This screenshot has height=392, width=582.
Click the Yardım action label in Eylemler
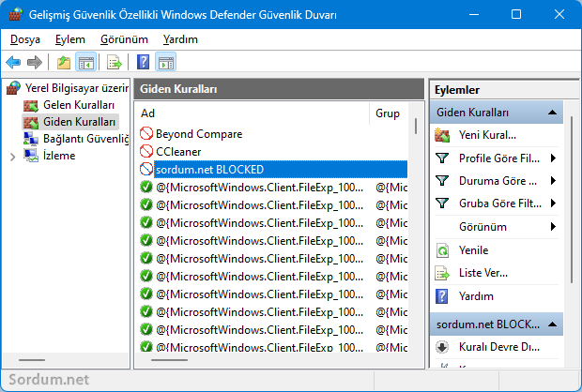(x=476, y=296)
